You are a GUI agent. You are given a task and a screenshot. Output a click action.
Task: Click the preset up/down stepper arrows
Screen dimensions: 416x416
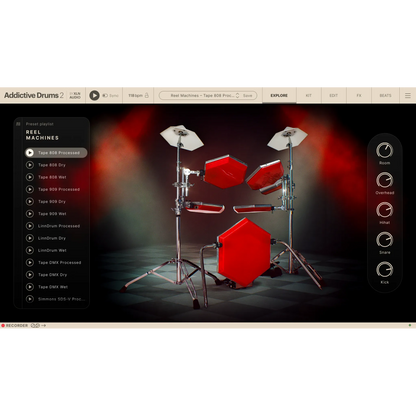click(x=237, y=95)
